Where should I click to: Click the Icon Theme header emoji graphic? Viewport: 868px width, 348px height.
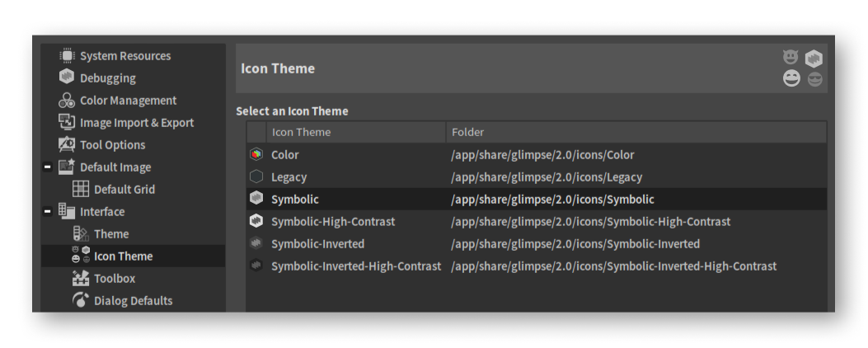[x=803, y=68]
